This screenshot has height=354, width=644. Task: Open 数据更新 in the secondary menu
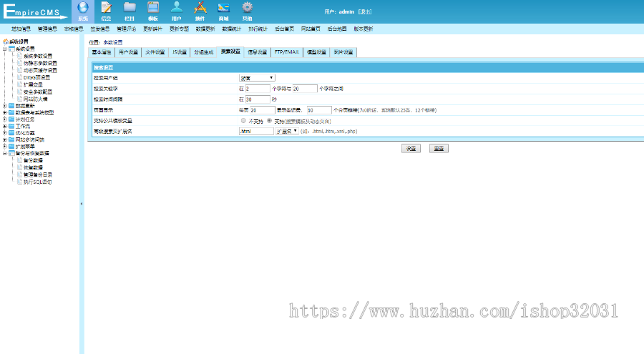pyautogui.click(x=205, y=29)
